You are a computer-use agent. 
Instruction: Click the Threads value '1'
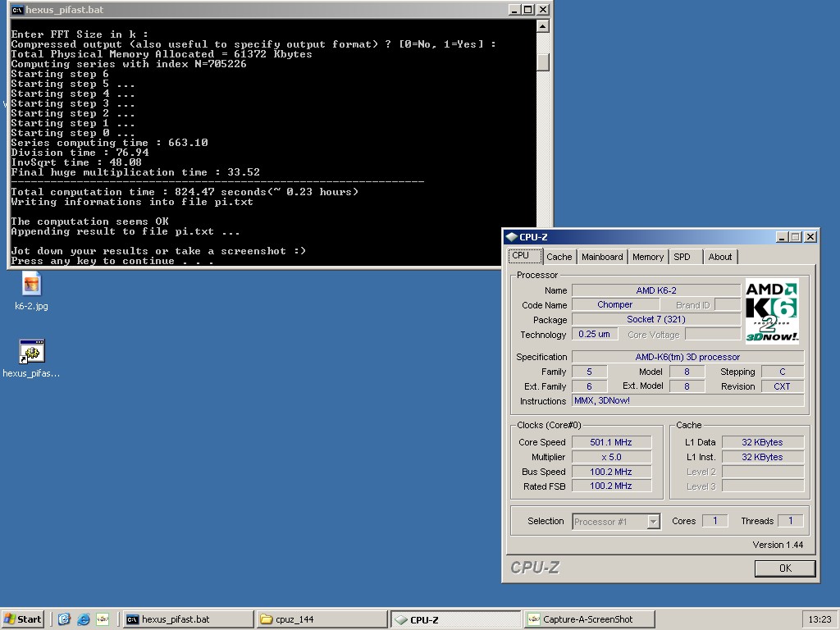coord(790,521)
